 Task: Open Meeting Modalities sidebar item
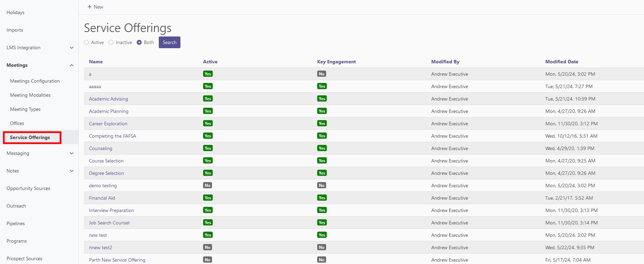(x=30, y=95)
